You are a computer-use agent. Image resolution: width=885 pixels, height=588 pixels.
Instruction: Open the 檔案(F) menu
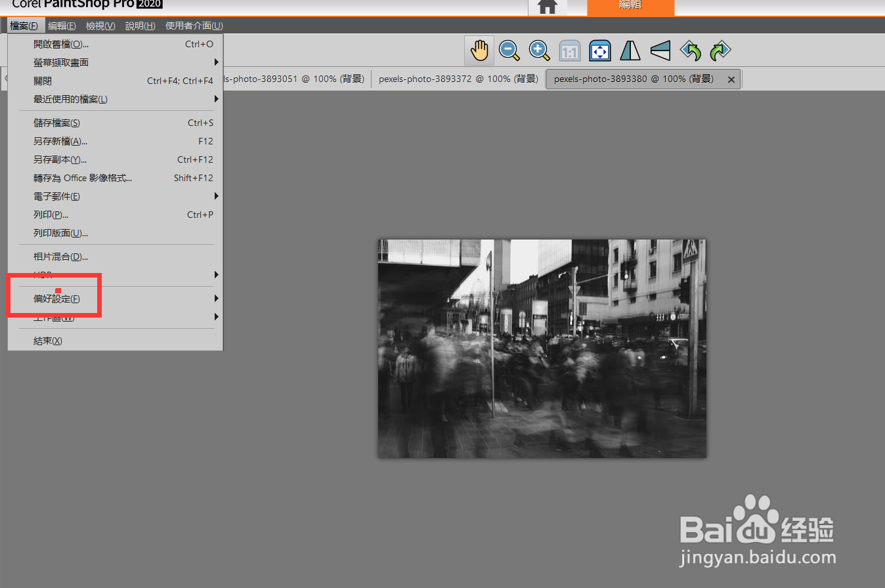24,26
